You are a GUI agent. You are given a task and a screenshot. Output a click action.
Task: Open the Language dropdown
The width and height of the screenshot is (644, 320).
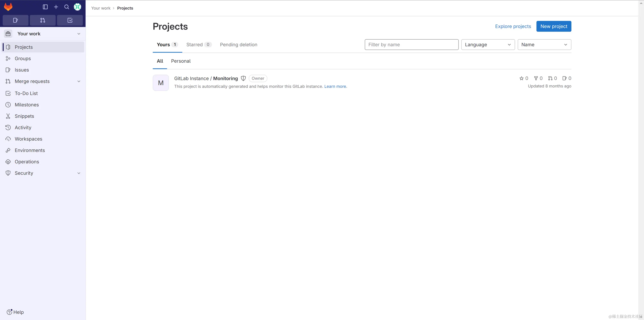click(488, 45)
